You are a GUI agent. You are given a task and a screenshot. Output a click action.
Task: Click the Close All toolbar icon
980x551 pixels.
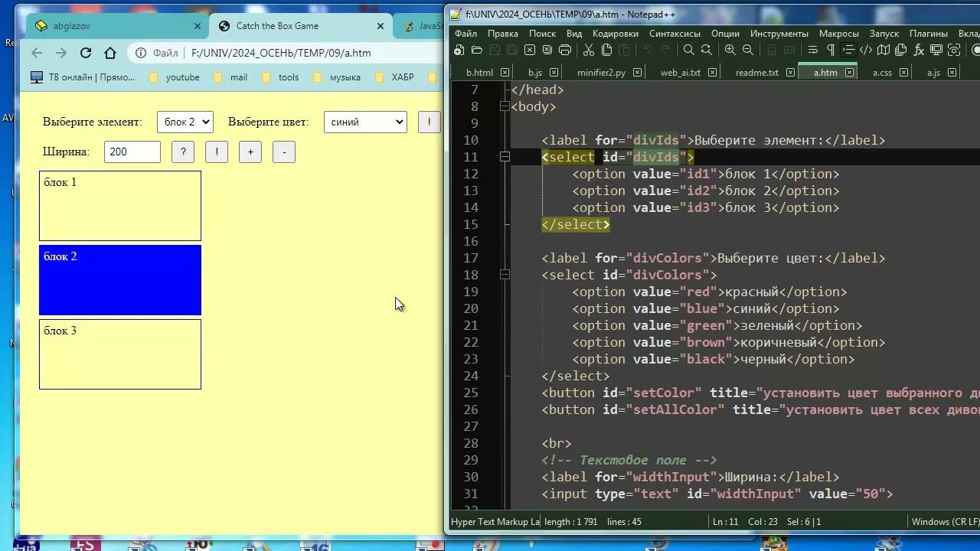(x=547, y=50)
